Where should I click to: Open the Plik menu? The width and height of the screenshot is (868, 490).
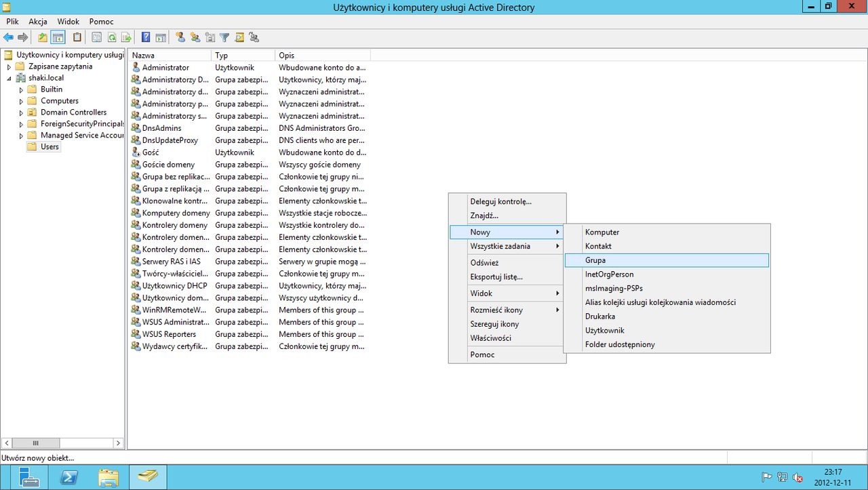[12, 22]
